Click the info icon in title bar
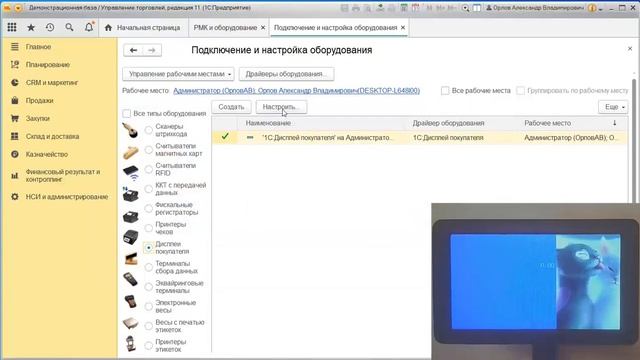 (x=592, y=8)
